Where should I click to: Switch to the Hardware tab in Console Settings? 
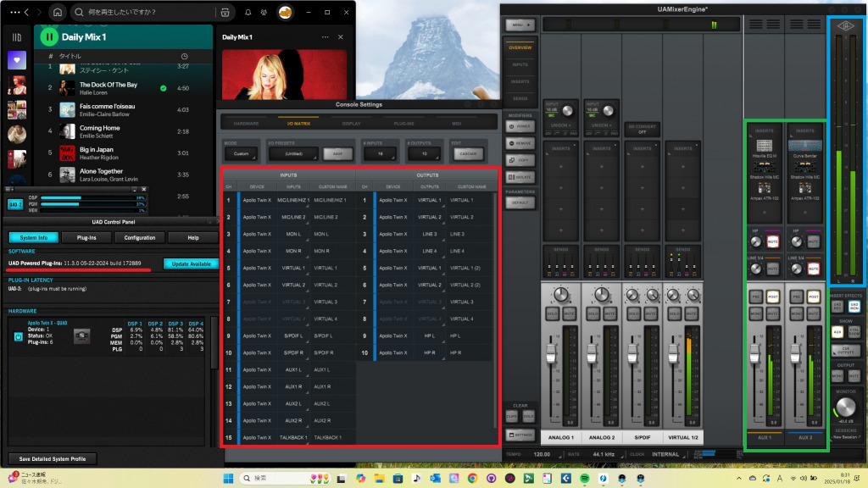coord(246,123)
